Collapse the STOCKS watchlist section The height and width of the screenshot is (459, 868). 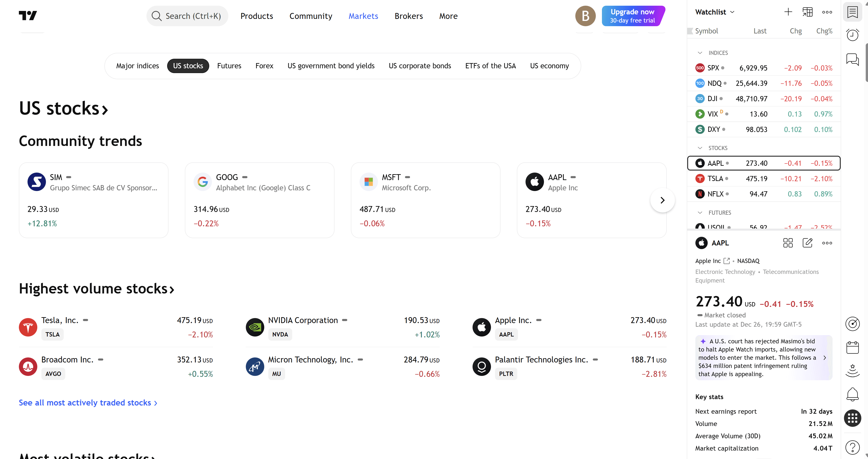click(700, 148)
